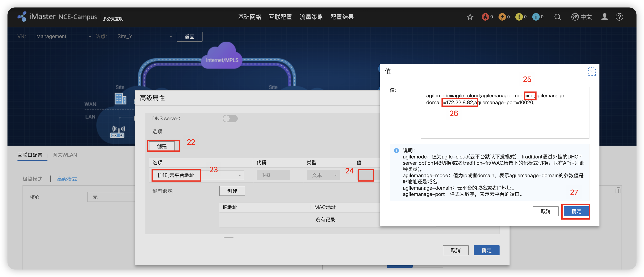Select 极简模式 mode

(32, 179)
